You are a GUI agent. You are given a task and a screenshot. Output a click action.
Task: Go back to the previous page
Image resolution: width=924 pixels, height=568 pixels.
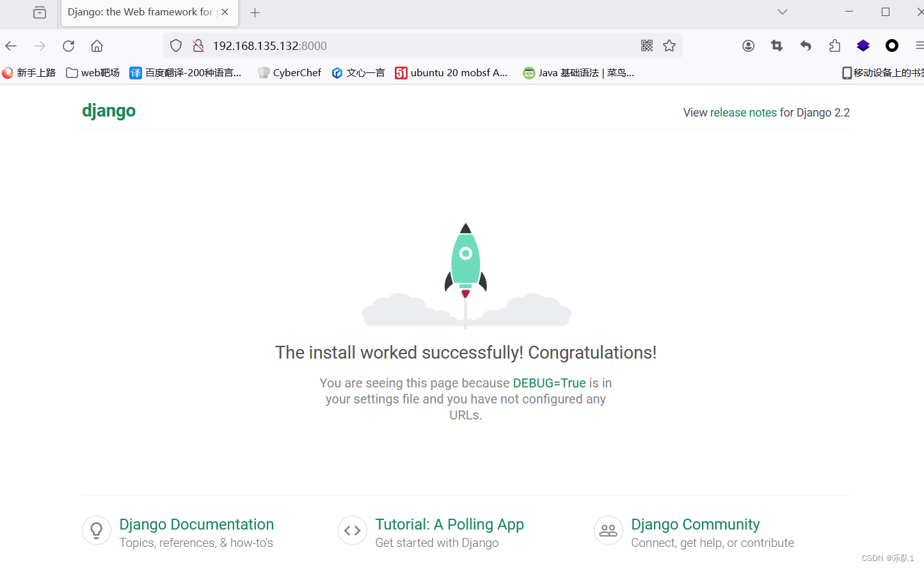coord(11,45)
